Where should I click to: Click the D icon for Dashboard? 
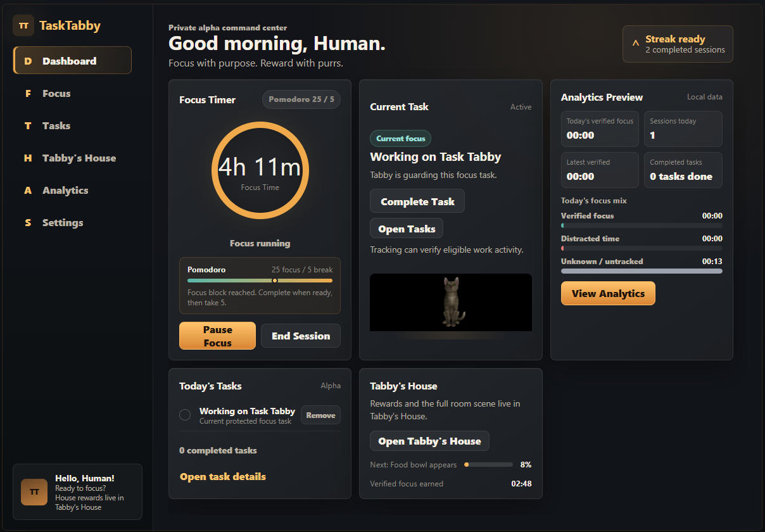coord(28,61)
